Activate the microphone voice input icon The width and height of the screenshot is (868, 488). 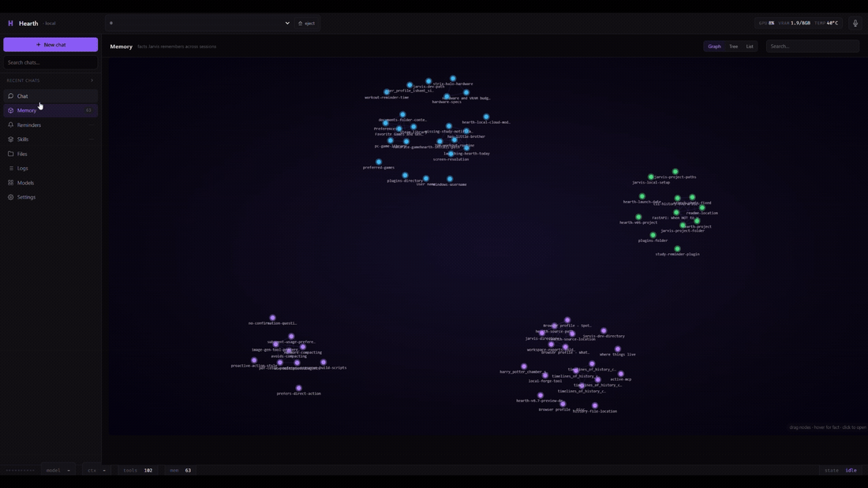click(855, 23)
